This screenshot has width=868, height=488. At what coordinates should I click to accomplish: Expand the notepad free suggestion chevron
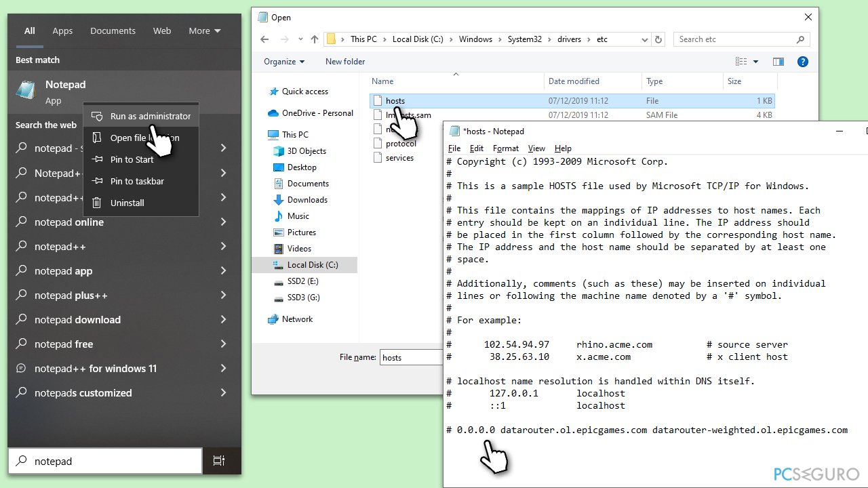223,344
